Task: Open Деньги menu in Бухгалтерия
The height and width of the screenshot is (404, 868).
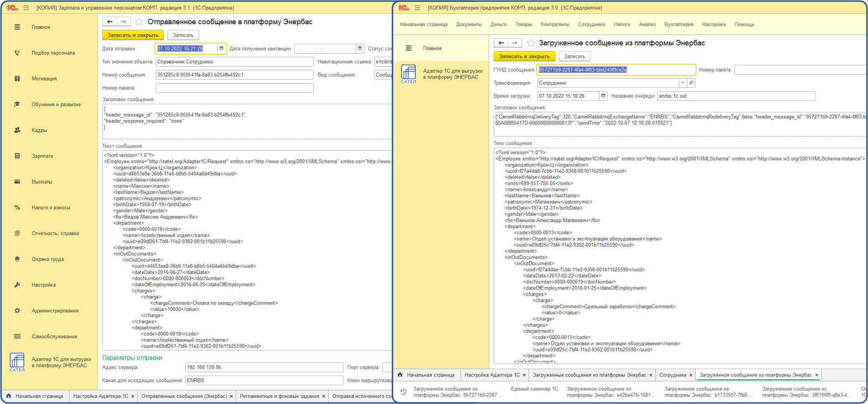Action: [498, 25]
